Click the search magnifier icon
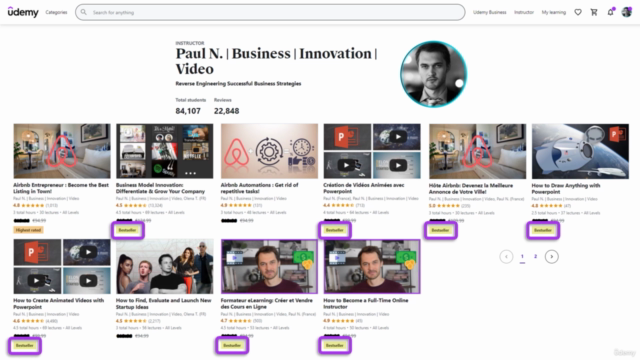This screenshot has width=640, height=360. pos(84,12)
